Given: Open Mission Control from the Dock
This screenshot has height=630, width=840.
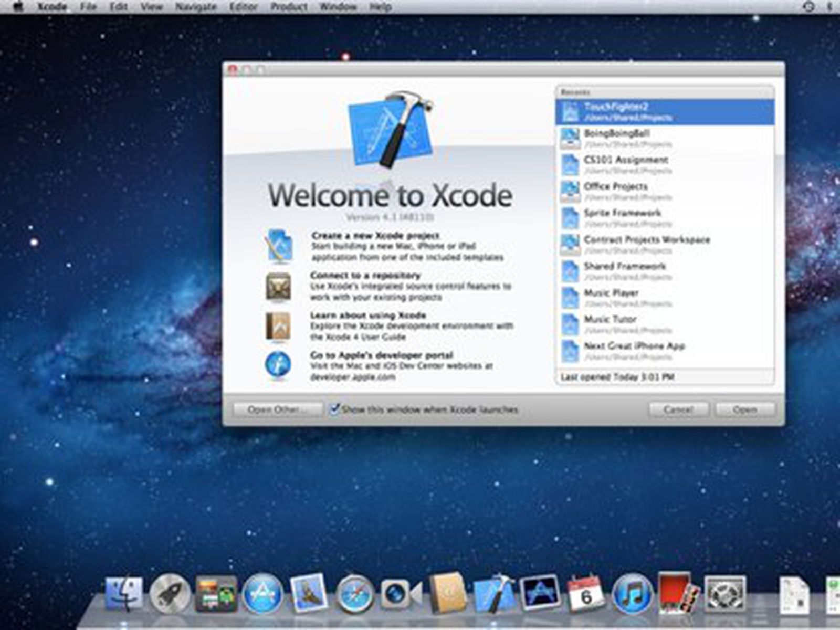Looking at the screenshot, I should click(x=216, y=594).
